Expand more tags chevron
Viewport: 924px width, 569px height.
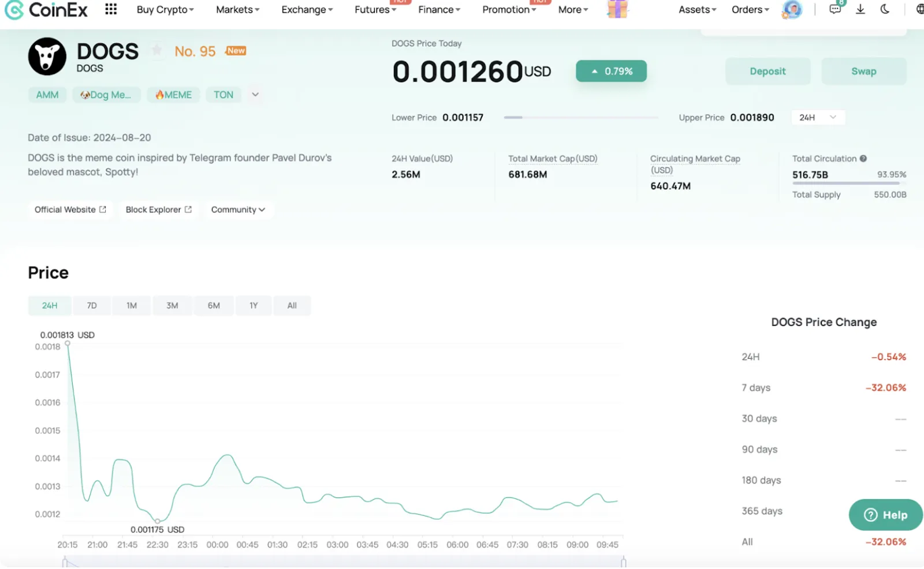coord(255,95)
